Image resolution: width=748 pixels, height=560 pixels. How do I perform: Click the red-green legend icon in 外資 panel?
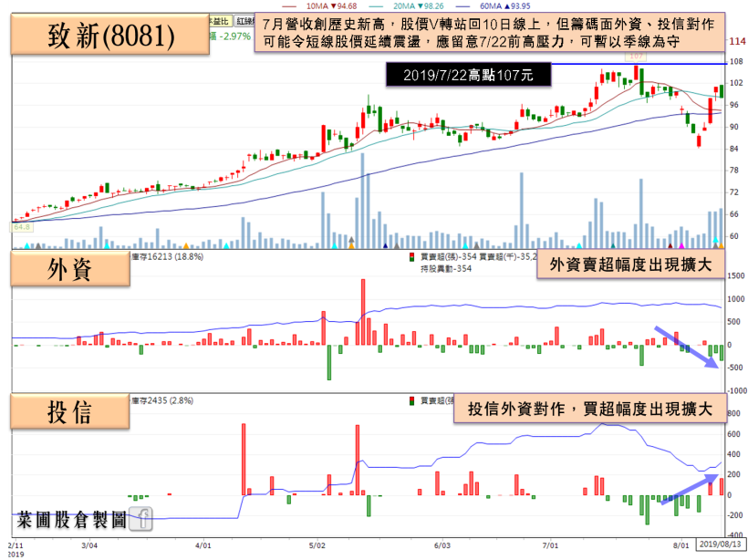click(x=411, y=257)
